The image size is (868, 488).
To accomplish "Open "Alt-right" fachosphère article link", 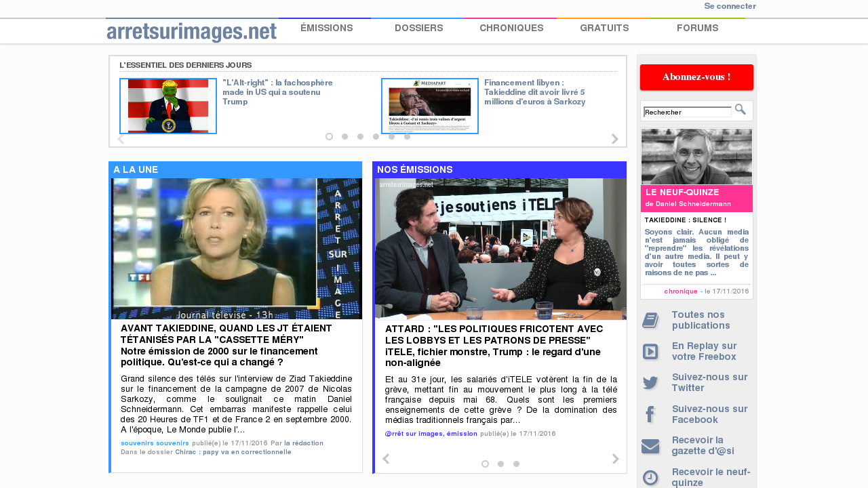I will [x=278, y=92].
